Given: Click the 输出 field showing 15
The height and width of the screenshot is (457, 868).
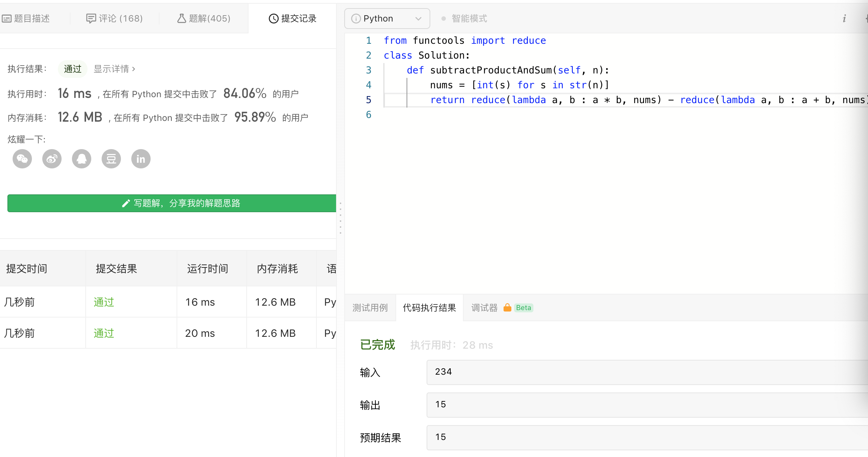Looking at the screenshot, I should 647,405.
